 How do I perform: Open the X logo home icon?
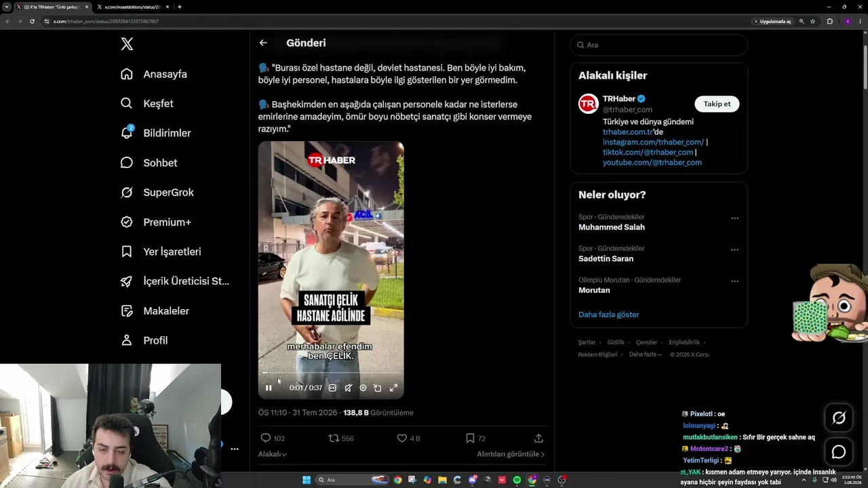click(127, 44)
